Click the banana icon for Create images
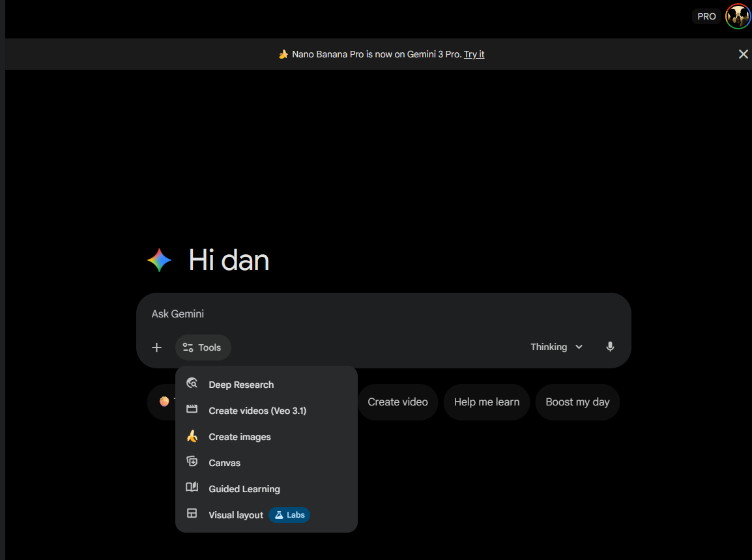Image resolution: width=752 pixels, height=560 pixels. click(192, 436)
